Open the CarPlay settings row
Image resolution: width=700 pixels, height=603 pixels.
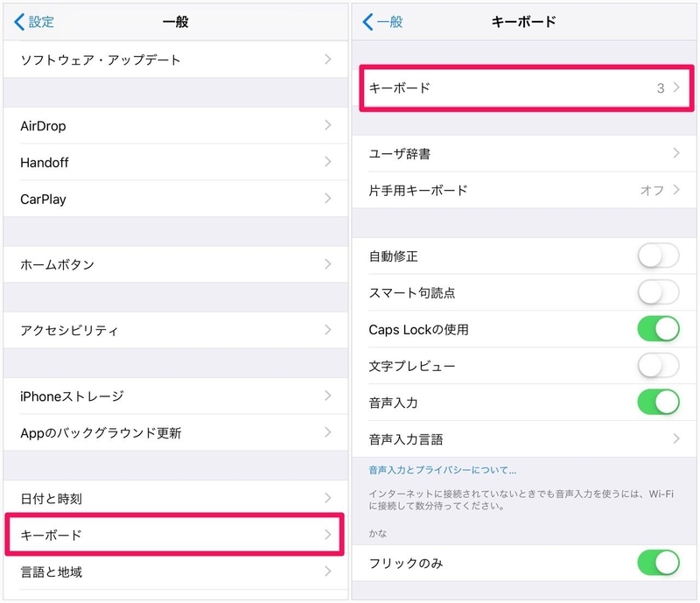tap(176, 200)
